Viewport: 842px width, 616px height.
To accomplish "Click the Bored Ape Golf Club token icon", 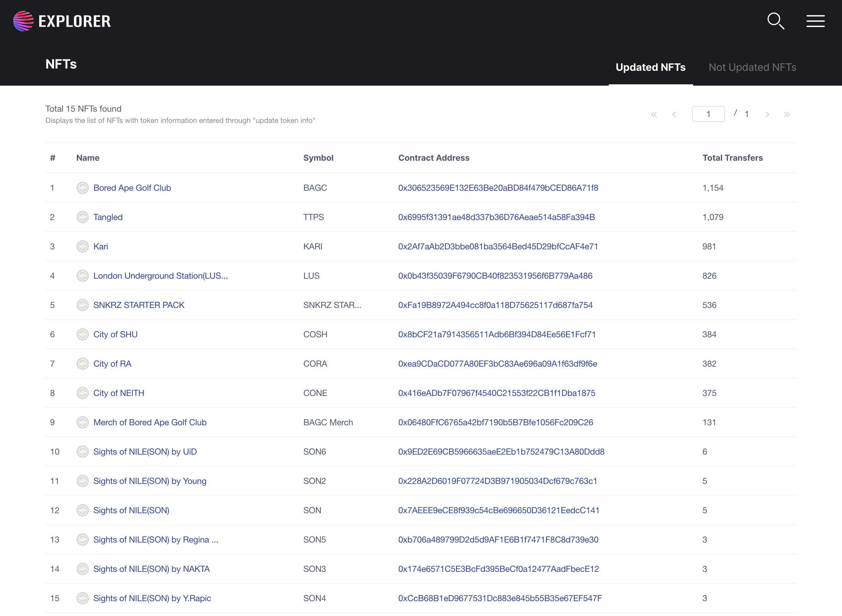I will (x=82, y=187).
